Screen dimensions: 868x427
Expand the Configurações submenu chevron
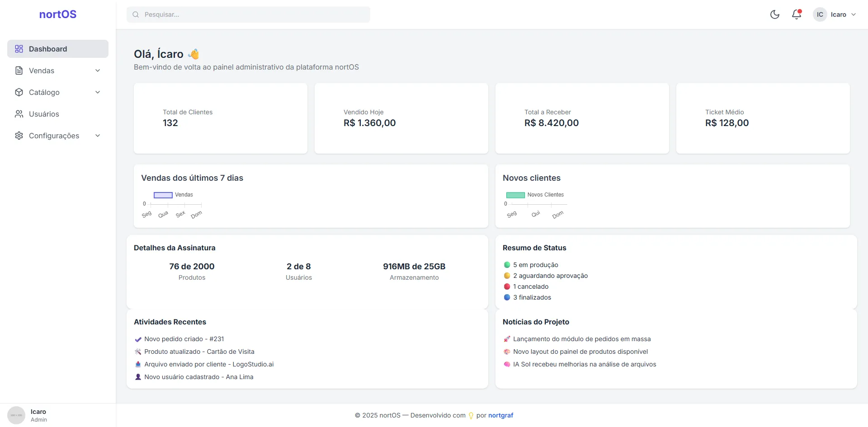point(98,136)
